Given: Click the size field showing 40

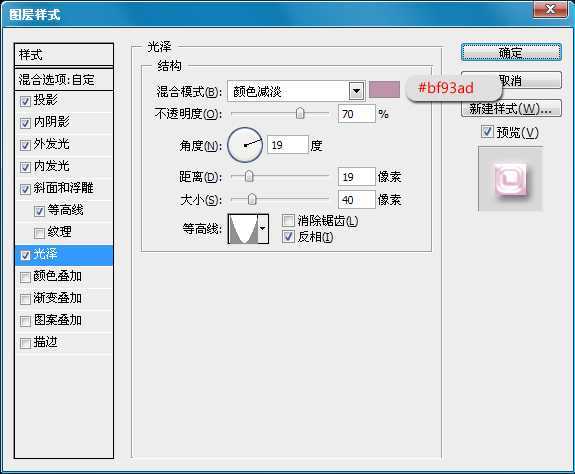Looking at the screenshot, I should point(357,200).
